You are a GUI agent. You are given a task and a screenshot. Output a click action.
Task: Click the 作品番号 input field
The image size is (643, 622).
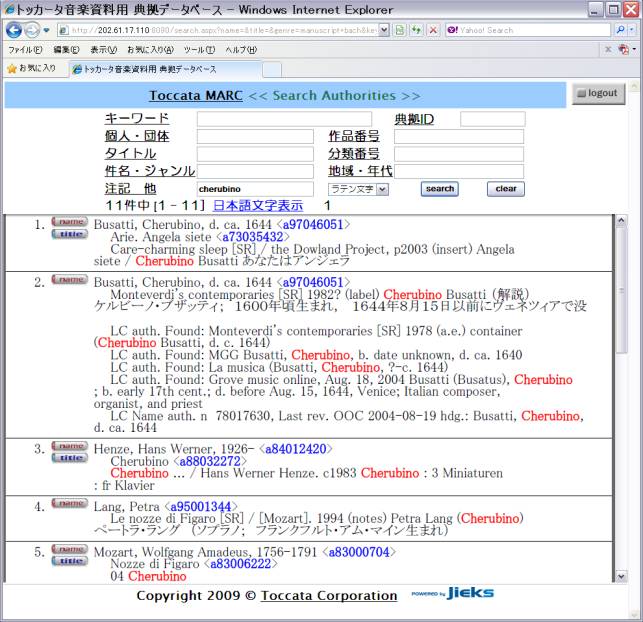tap(459, 137)
